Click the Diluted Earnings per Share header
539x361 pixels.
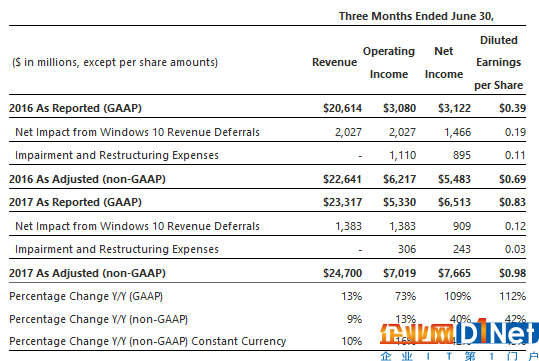click(498, 63)
